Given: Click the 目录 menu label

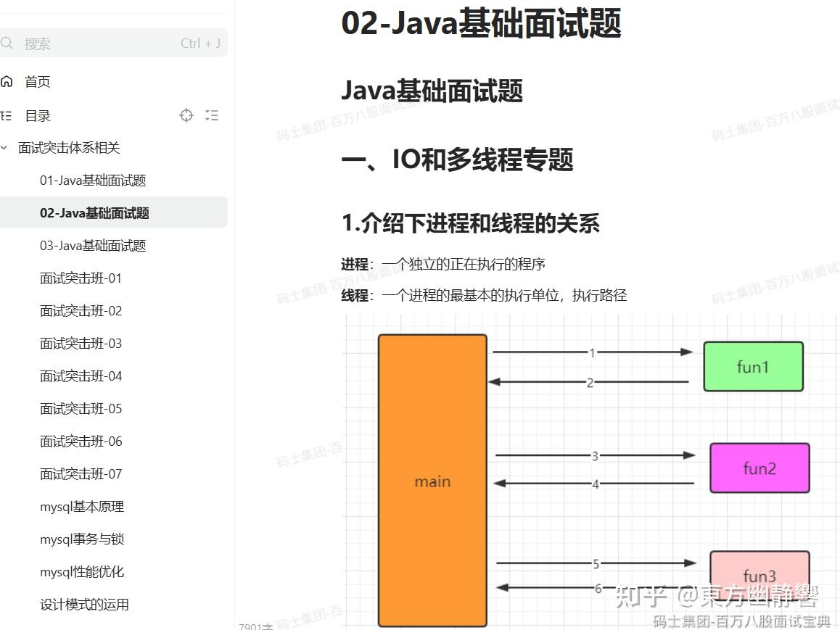Looking at the screenshot, I should click(x=37, y=115).
